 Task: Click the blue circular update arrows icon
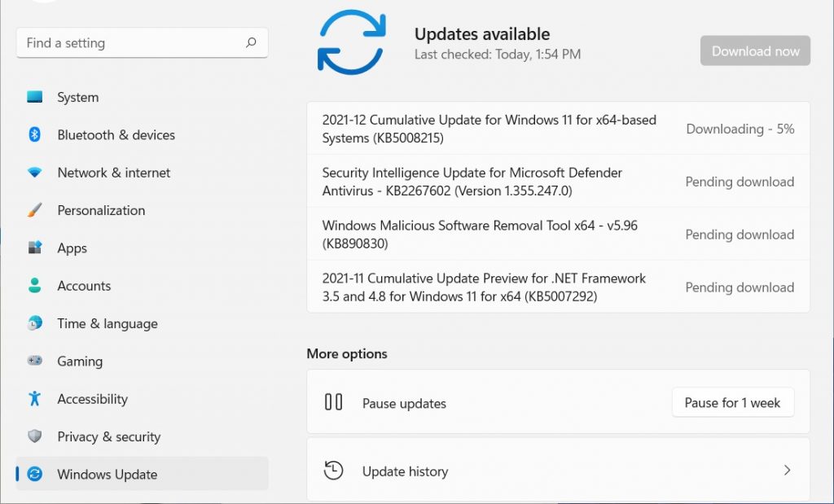click(352, 42)
